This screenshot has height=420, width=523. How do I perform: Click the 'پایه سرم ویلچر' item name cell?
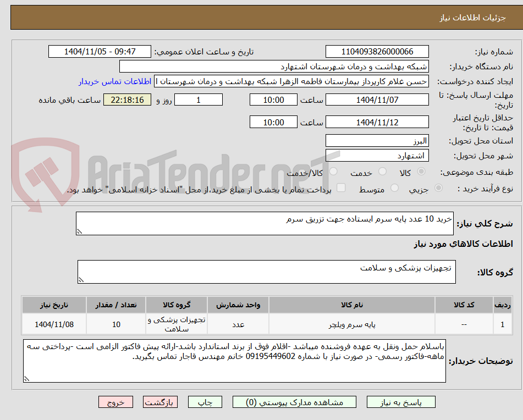[352, 324]
